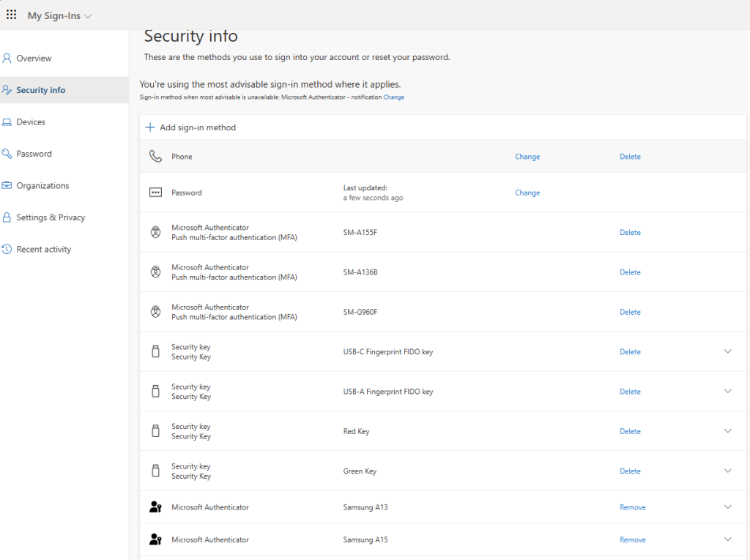
Task: Delete the Phone sign-in method
Action: pos(630,157)
